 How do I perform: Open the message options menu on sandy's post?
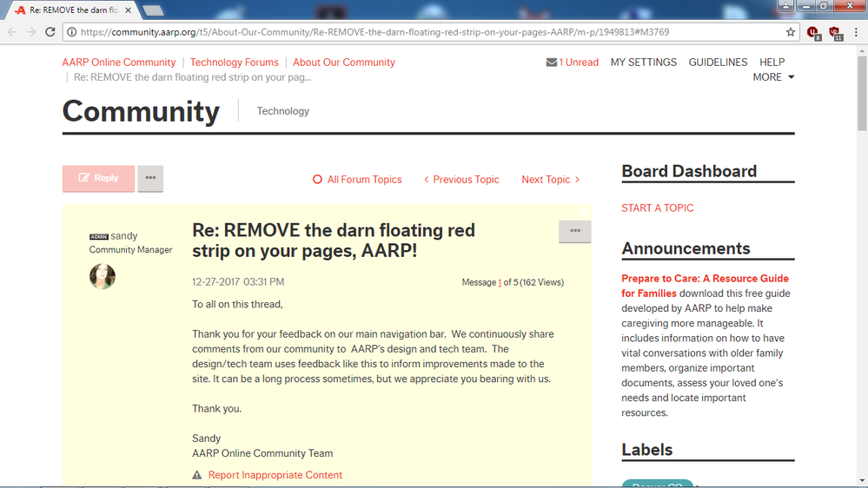(x=574, y=231)
